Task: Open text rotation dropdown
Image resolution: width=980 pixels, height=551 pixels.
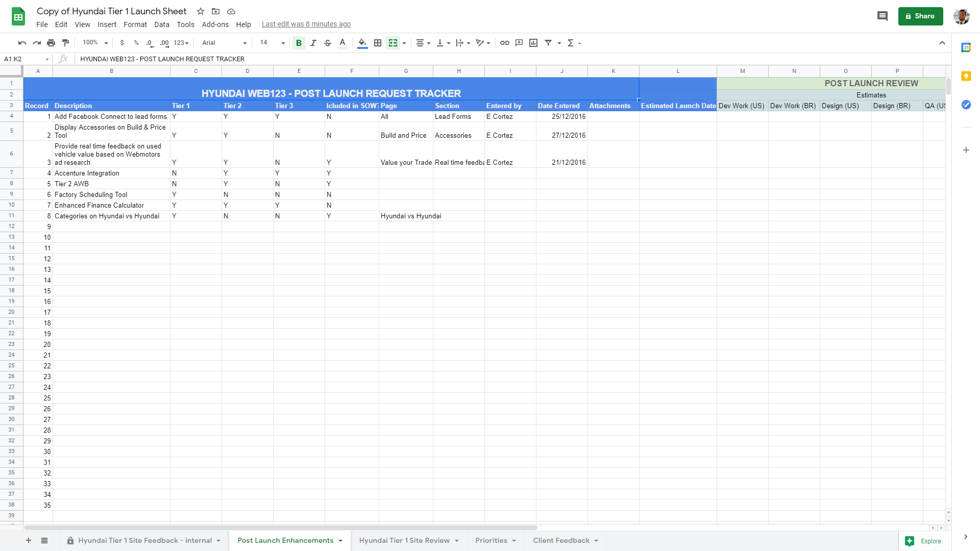Action: tap(483, 43)
